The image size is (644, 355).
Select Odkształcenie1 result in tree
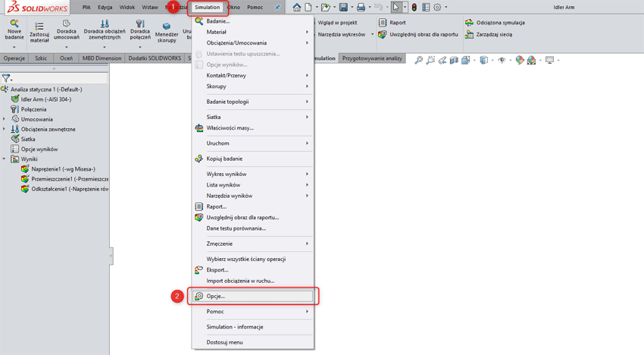(65, 189)
